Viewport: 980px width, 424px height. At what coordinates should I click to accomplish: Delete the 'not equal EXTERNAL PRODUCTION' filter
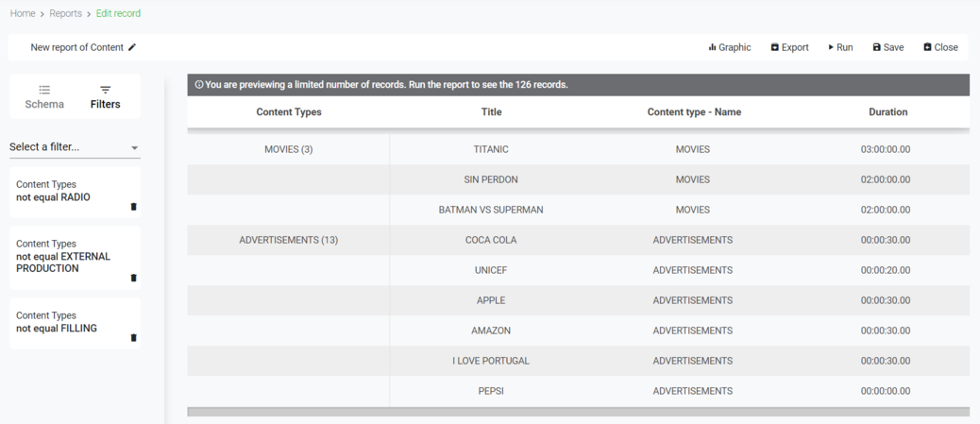point(133,278)
